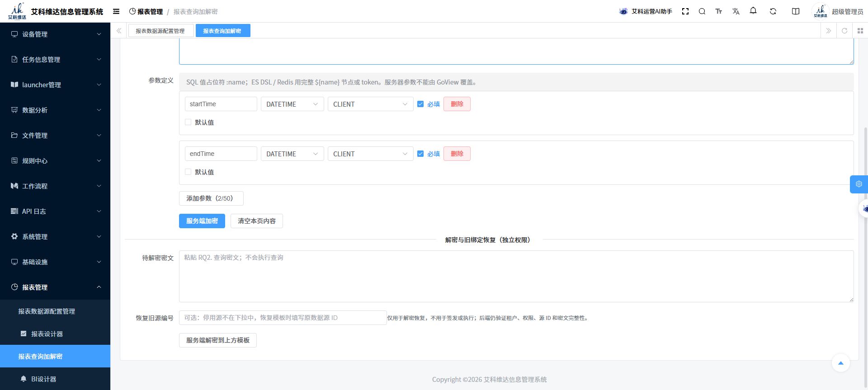Uncheck 必填 for the startTime parameter

(420, 104)
